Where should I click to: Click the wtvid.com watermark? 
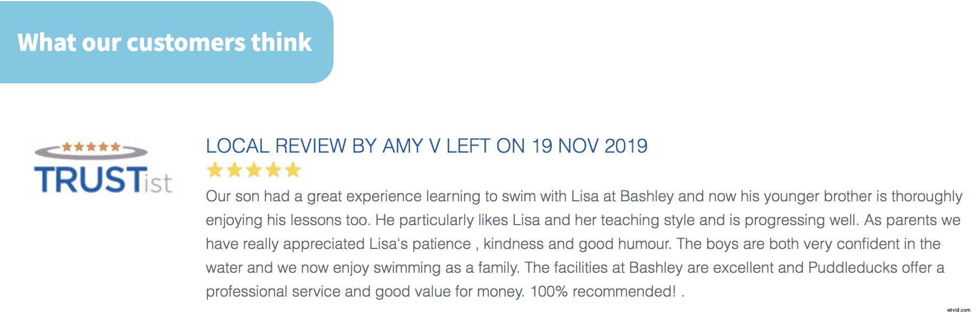click(959, 310)
